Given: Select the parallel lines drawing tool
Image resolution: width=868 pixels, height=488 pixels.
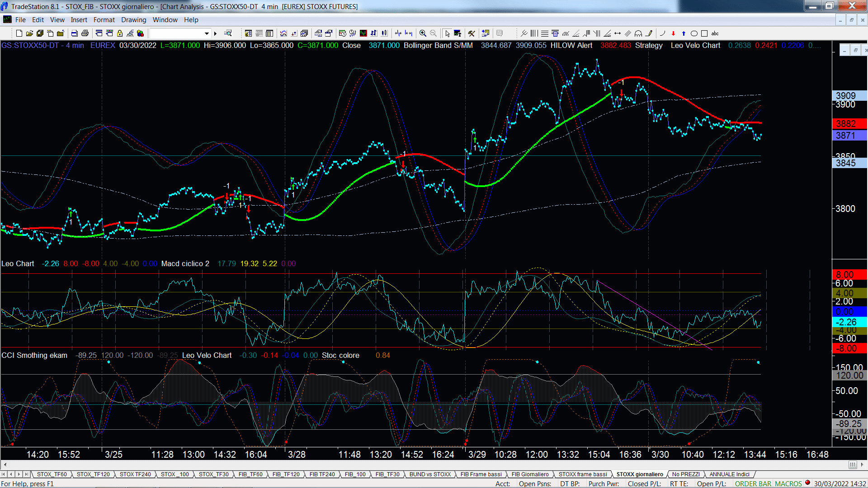Looking at the screenshot, I should (x=627, y=33).
